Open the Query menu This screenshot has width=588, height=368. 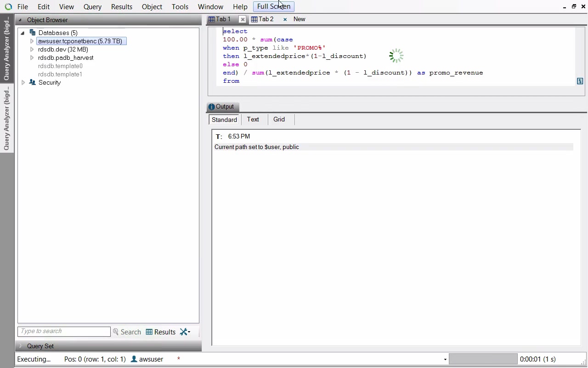click(92, 7)
